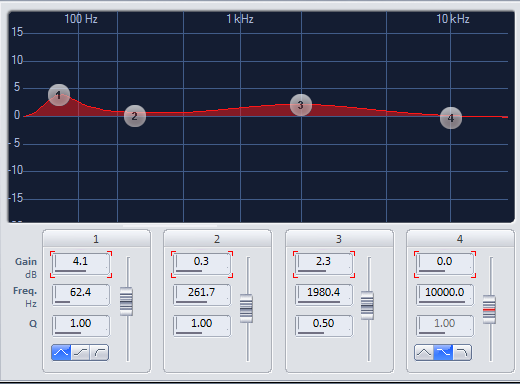Screen dimensions: 520x384
Task: Click EQ node 3 on the graph
Action: [x=301, y=105]
